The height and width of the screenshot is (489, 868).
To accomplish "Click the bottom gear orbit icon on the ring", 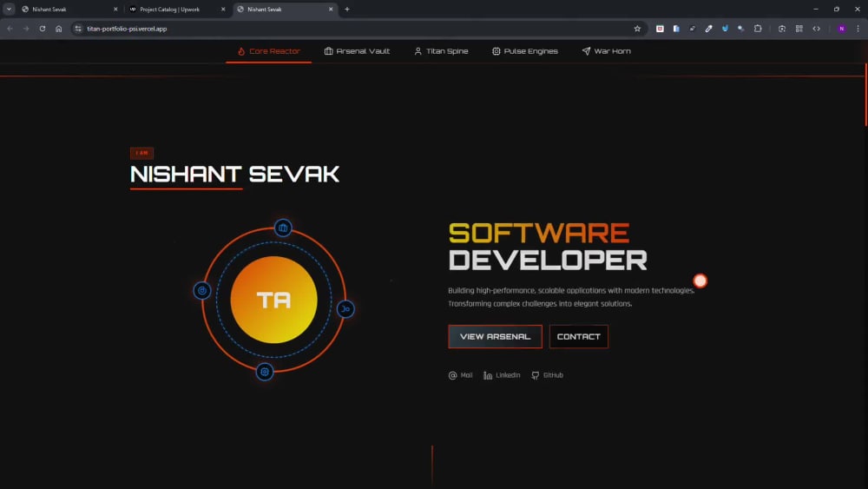I will [x=265, y=372].
